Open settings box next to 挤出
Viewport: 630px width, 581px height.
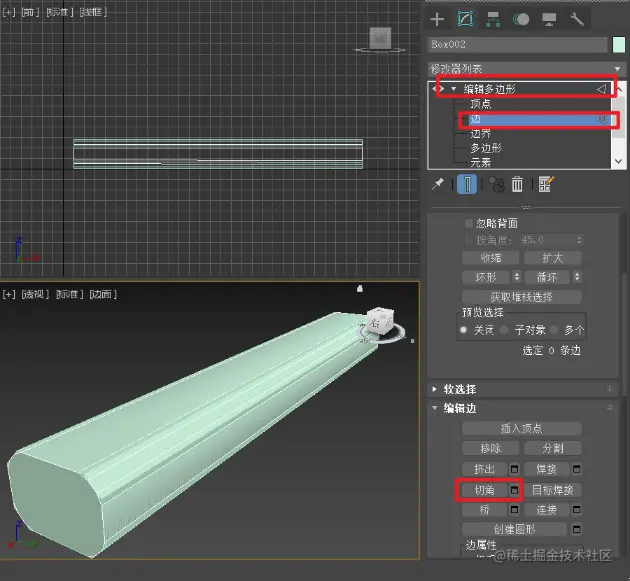(x=514, y=469)
